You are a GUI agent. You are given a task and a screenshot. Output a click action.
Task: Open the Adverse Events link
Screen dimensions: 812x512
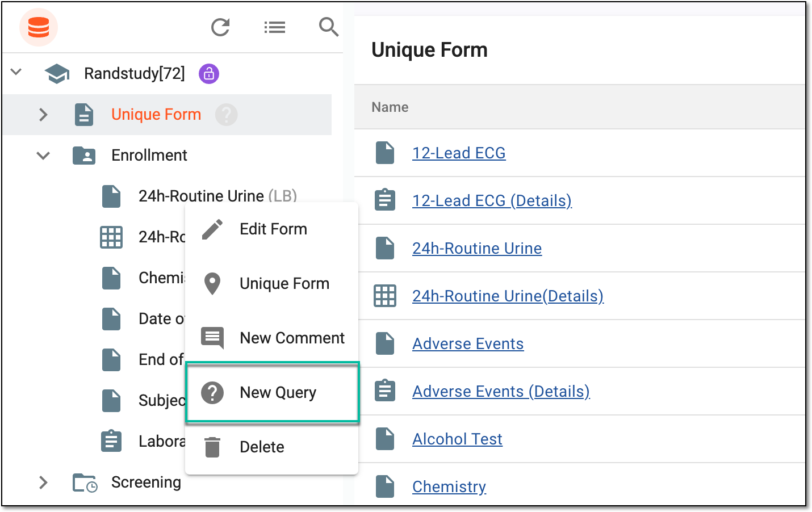(468, 344)
